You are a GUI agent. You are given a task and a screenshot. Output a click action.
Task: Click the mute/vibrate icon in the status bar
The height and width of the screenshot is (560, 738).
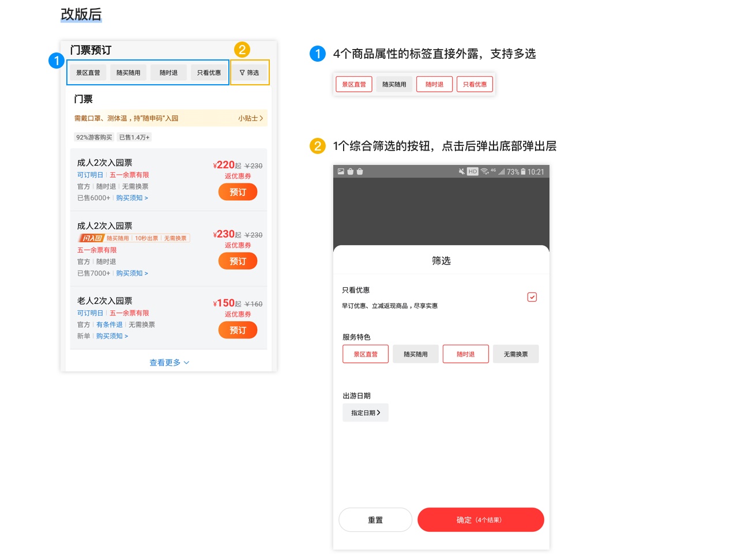[x=462, y=171]
